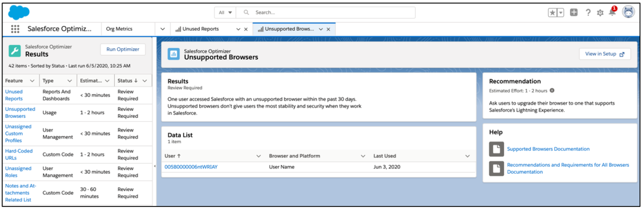The width and height of the screenshot is (644, 210).
Task: Click the View in Setup button
Action: (605, 54)
